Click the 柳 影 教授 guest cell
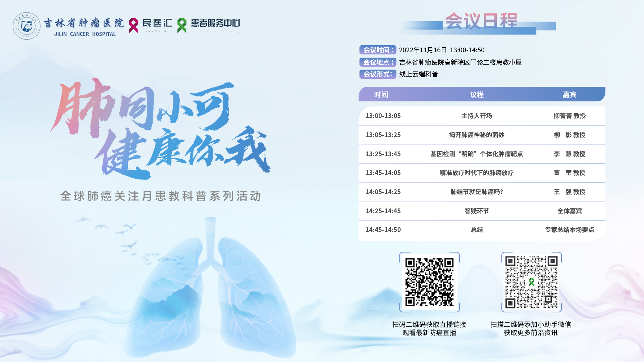This screenshot has width=644, height=362. click(x=570, y=135)
